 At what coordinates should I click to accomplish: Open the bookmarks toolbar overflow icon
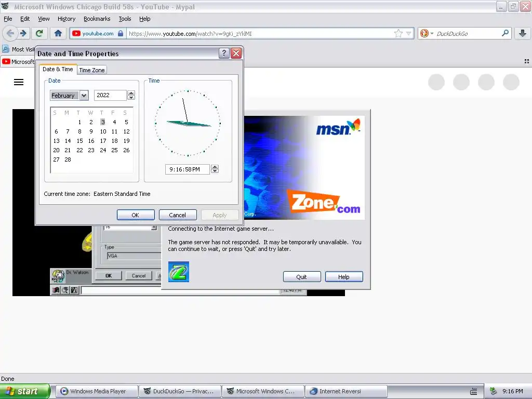(527, 61)
